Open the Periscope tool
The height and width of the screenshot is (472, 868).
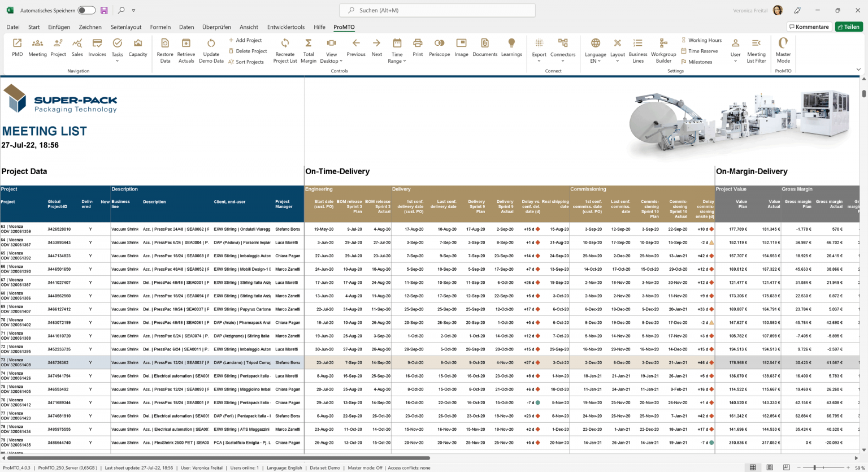click(x=440, y=48)
